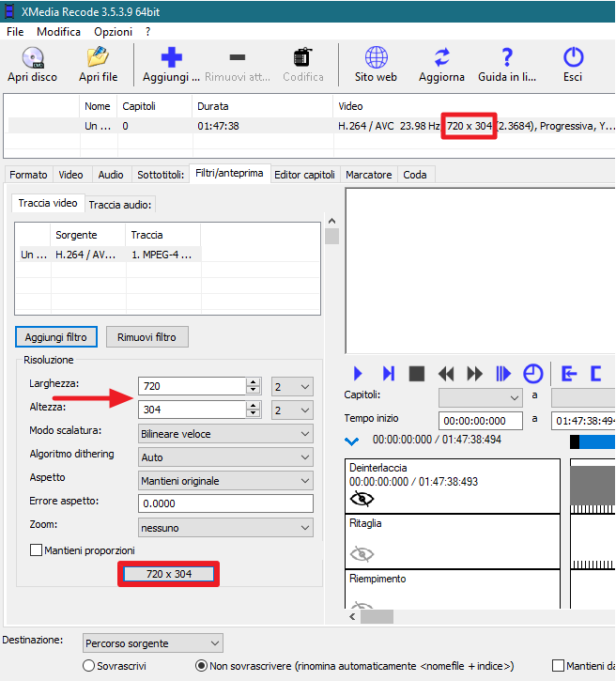Click the Rimuovi filtro button
616x681 pixels.
click(146, 337)
